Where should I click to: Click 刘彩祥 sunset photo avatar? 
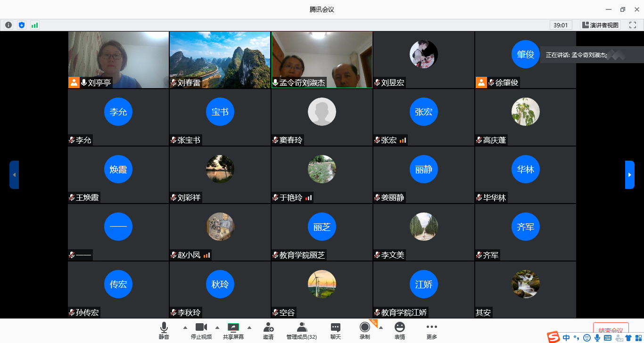[220, 169]
